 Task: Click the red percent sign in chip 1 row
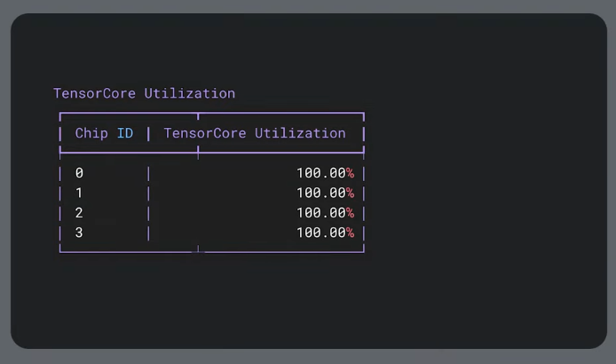tap(351, 193)
